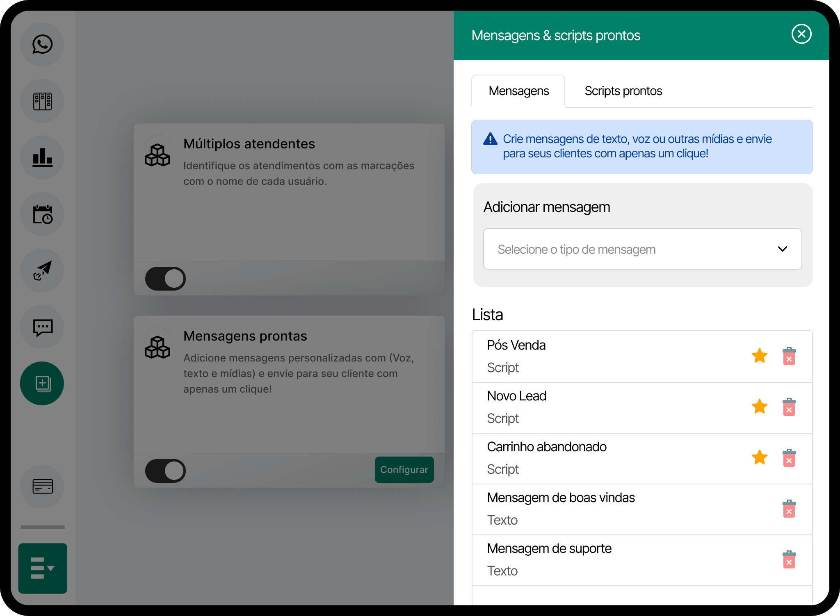
Task: Disable the Múltiplos atendentes toggle
Action: click(x=165, y=278)
